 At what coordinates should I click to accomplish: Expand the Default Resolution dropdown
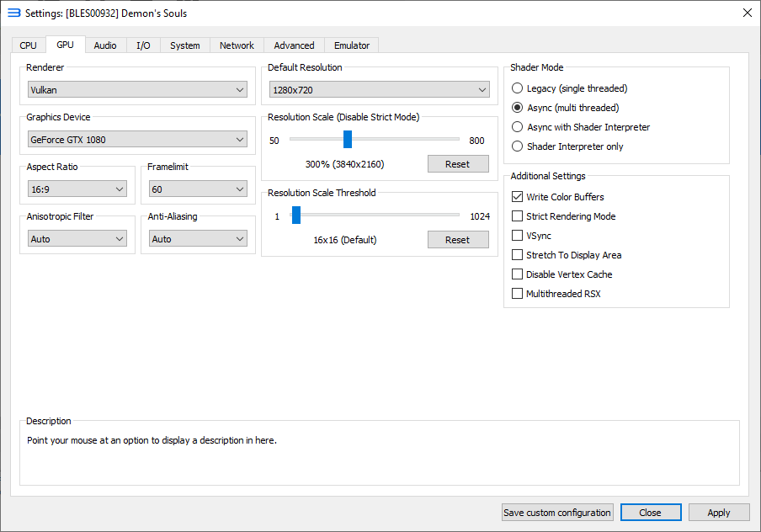click(379, 90)
